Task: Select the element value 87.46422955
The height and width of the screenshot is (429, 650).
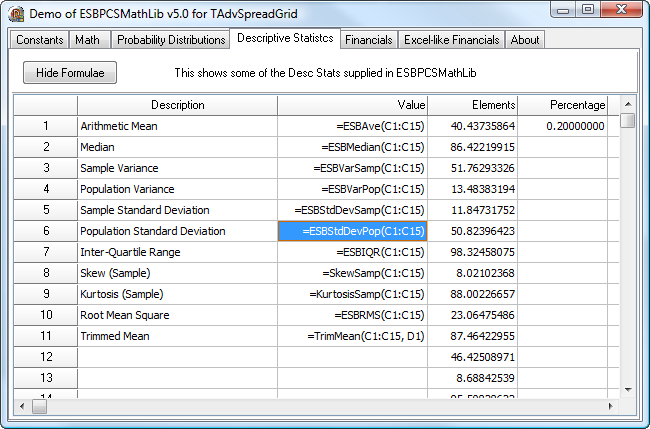Action: click(x=473, y=336)
